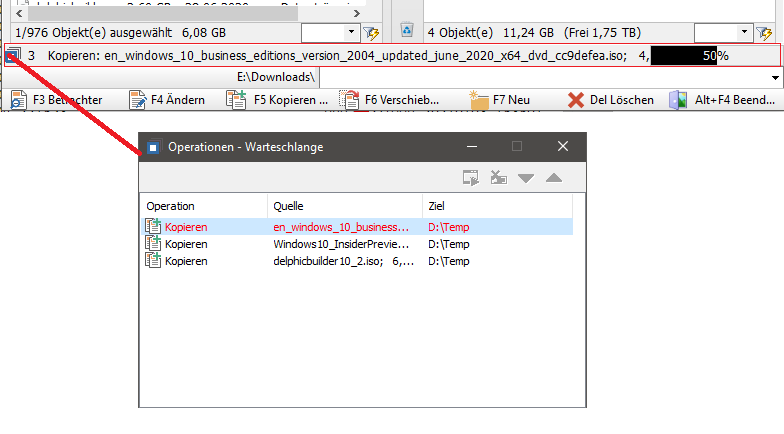Viewport: 784px width, 434px height.
Task: Click the queue icon left of the copy status
Action: [10, 56]
